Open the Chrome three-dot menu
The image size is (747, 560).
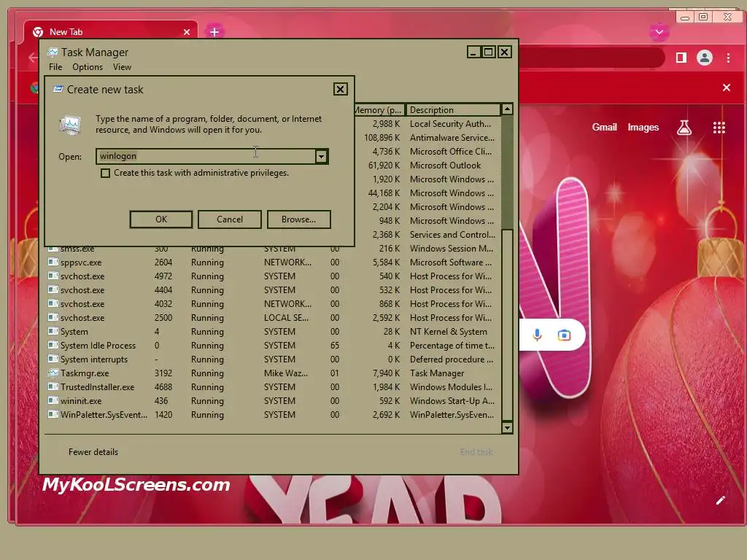(x=729, y=58)
